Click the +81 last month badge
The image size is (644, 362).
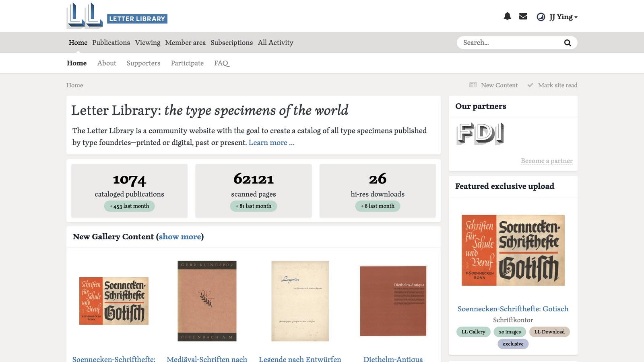click(x=254, y=206)
